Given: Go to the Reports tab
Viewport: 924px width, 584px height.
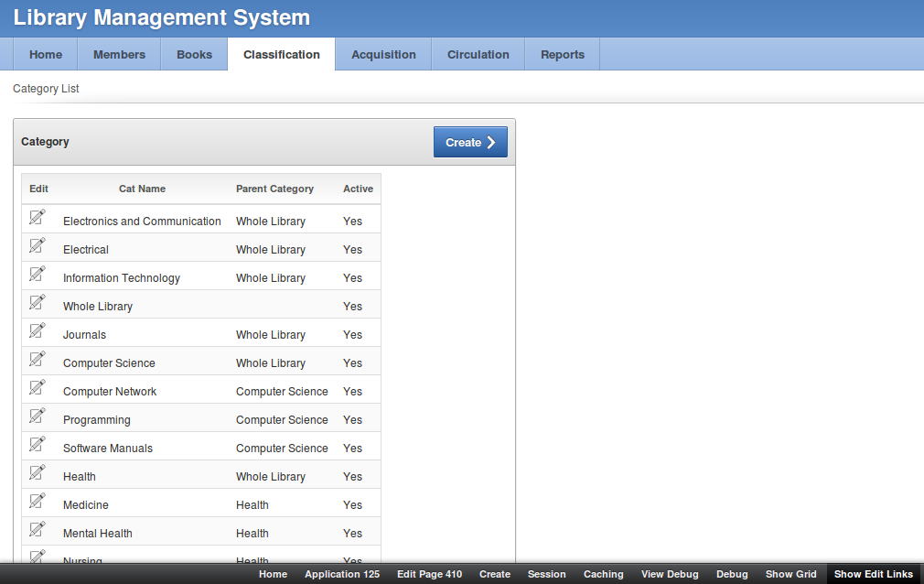Looking at the screenshot, I should (562, 54).
